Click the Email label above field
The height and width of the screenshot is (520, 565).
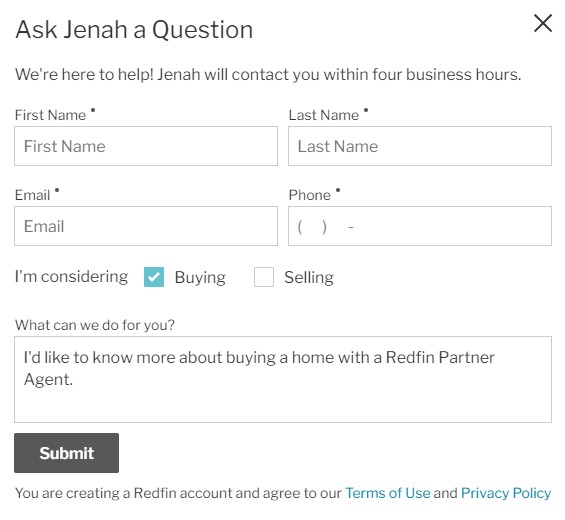coord(32,195)
